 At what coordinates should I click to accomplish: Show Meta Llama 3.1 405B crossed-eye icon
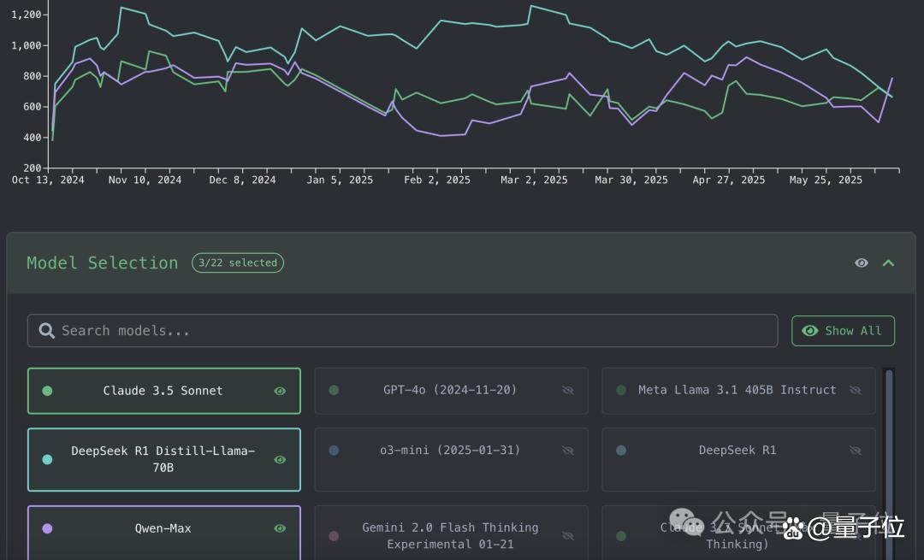point(855,391)
